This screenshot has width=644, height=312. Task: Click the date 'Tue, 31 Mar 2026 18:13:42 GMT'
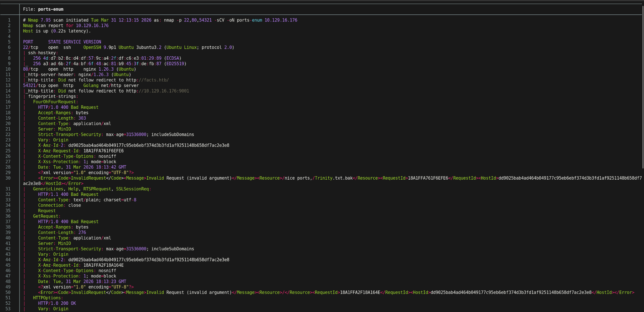[x=90, y=167]
